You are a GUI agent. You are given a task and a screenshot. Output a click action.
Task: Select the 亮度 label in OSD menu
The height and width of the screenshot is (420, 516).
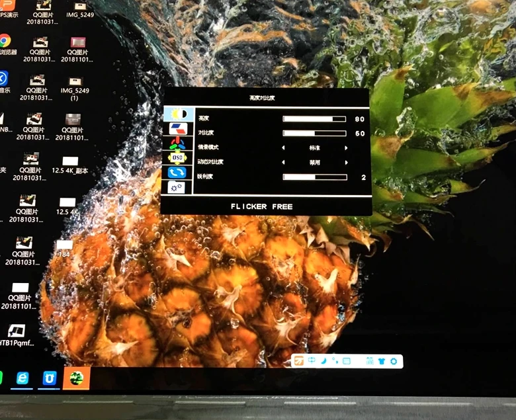204,118
